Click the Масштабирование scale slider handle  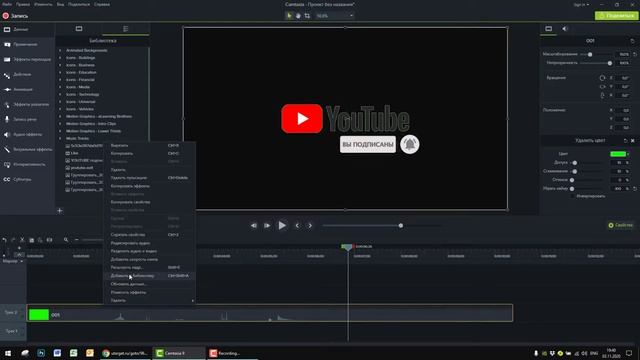pos(590,54)
